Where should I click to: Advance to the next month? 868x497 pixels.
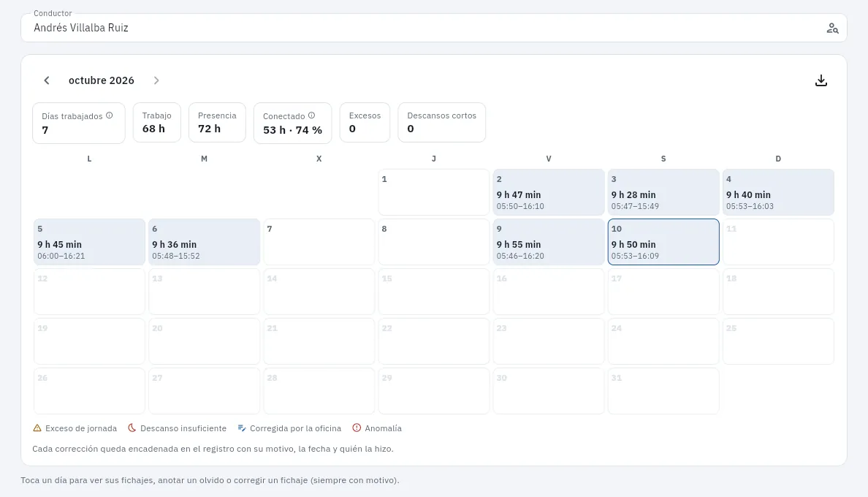pyautogui.click(x=156, y=81)
